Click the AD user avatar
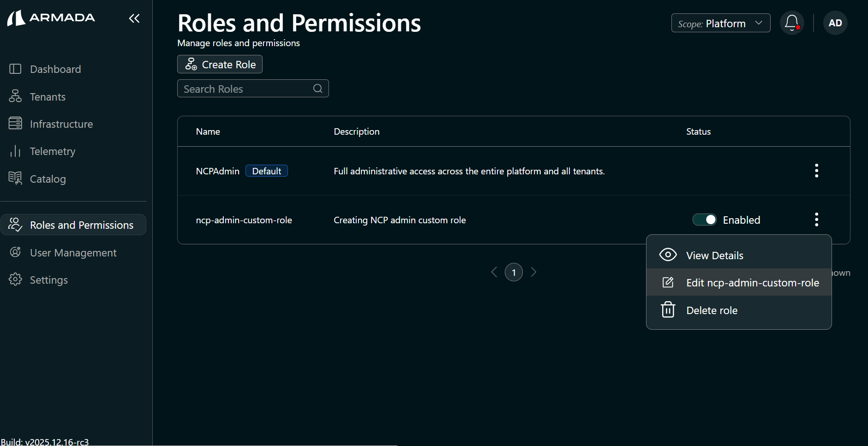This screenshot has width=868, height=446. 835,23
